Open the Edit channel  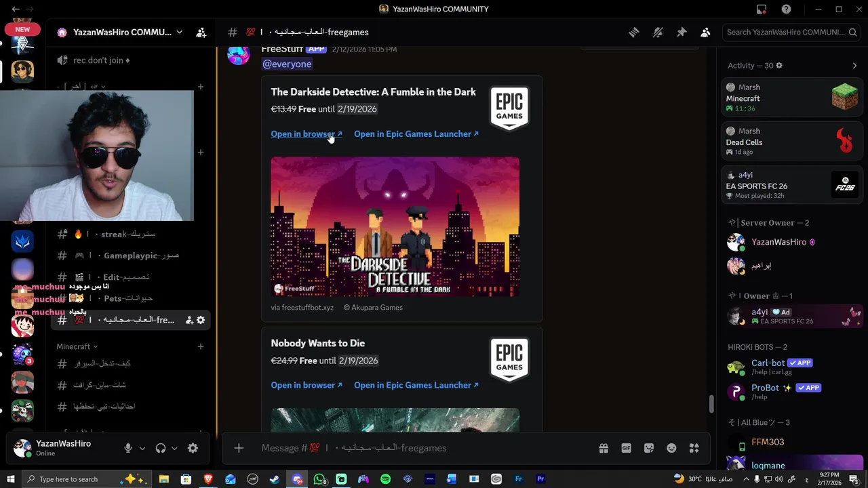(x=130, y=277)
